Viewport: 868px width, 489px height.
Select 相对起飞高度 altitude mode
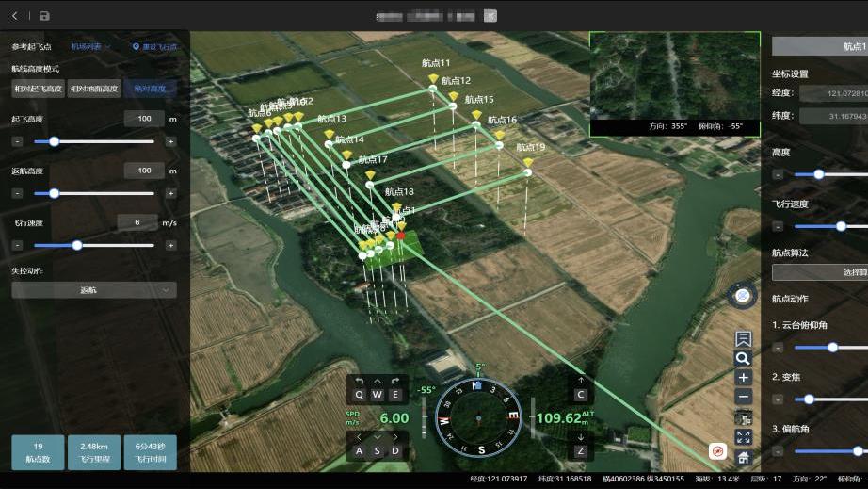39,89
